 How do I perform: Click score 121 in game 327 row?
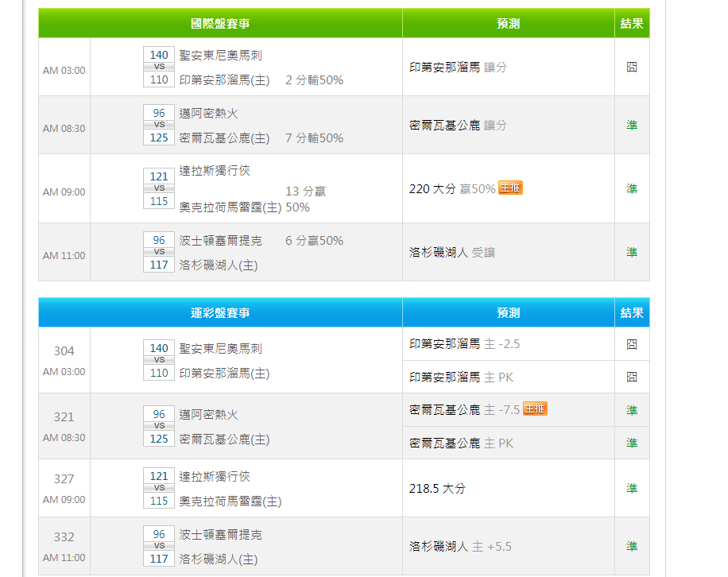(x=159, y=476)
